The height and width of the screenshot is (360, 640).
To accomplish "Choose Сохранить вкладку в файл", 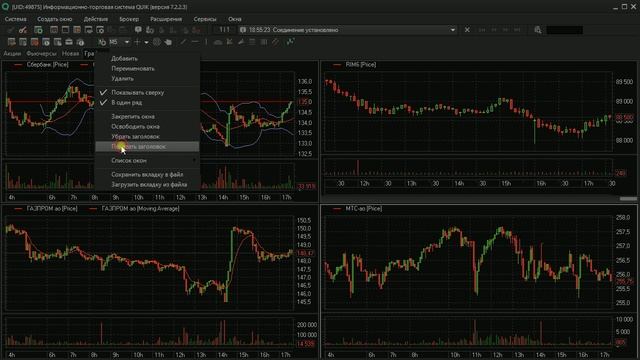I will click(x=147, y=174).
